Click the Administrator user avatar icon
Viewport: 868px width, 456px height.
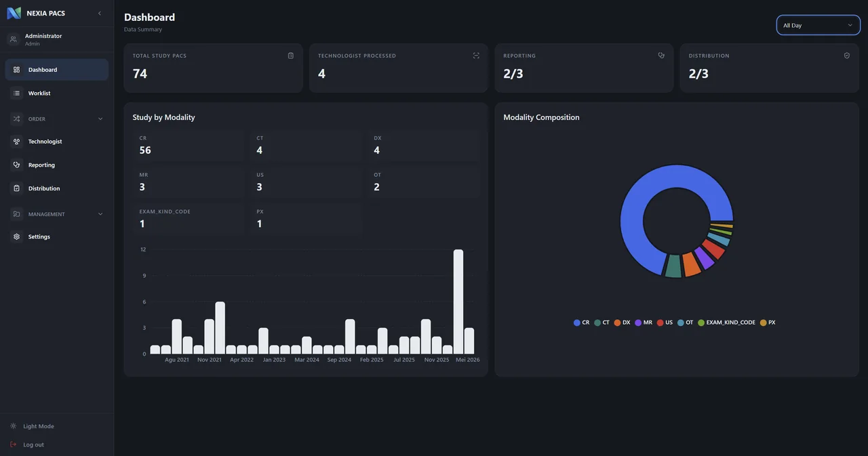pyautogui.click(x=13, y=39)
